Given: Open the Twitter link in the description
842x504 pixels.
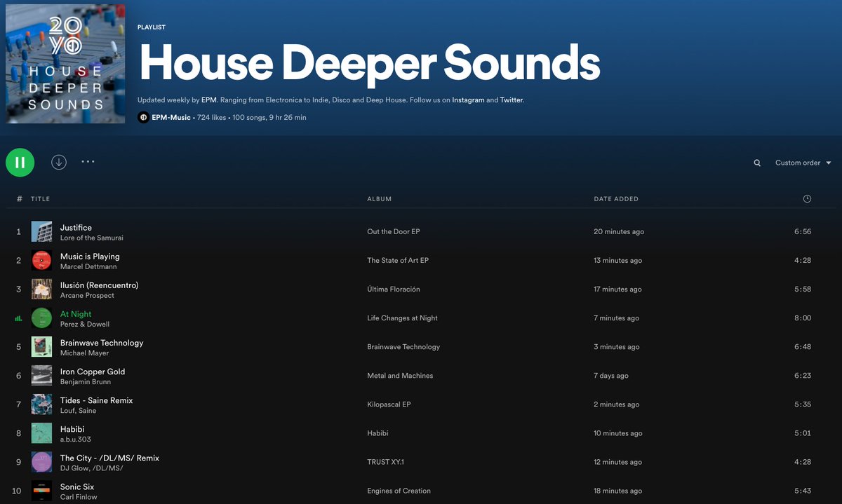Looking at the screenshot, I should pos(512,100).
